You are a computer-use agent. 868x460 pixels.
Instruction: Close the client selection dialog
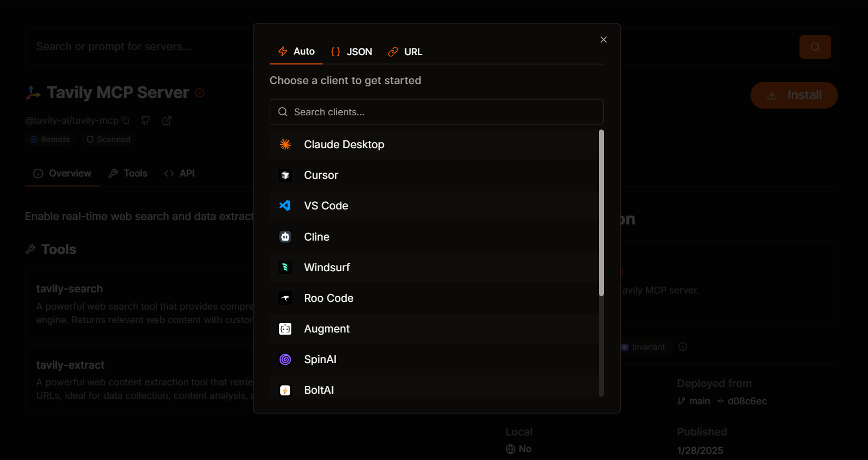[603, 40]
